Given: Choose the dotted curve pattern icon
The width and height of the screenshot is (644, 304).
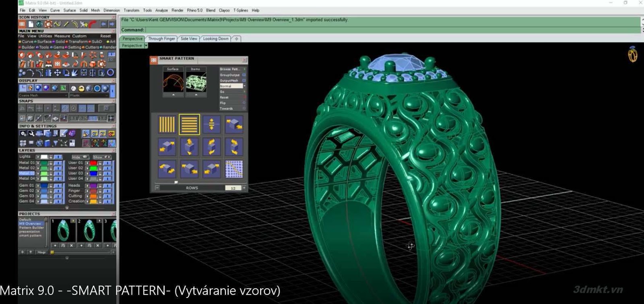Looking at the screenshot, I should coord(234,169).
